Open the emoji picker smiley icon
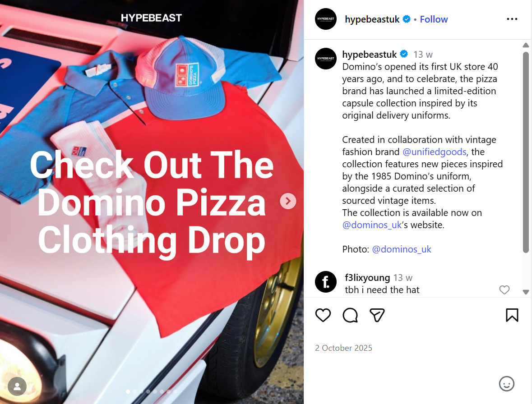Screen dimensions: 532x404 point(507,384)
